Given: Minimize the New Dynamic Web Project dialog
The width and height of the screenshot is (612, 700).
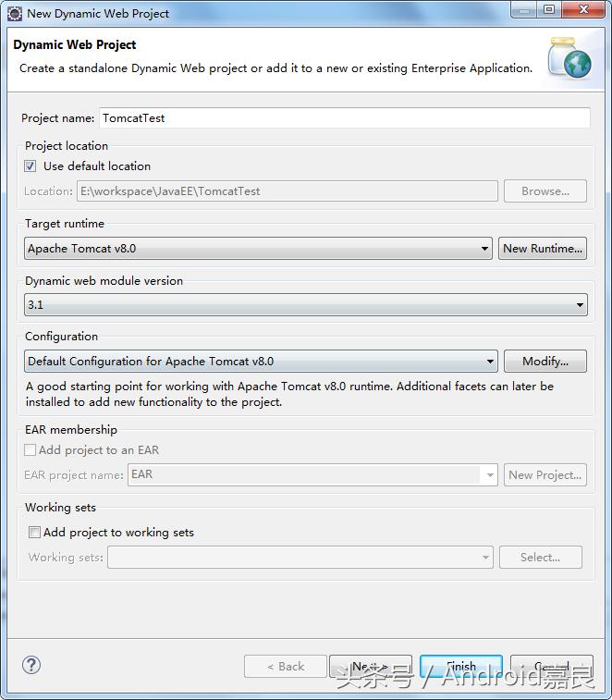Looking at the screenshot, I should click(x=525, y=10).
